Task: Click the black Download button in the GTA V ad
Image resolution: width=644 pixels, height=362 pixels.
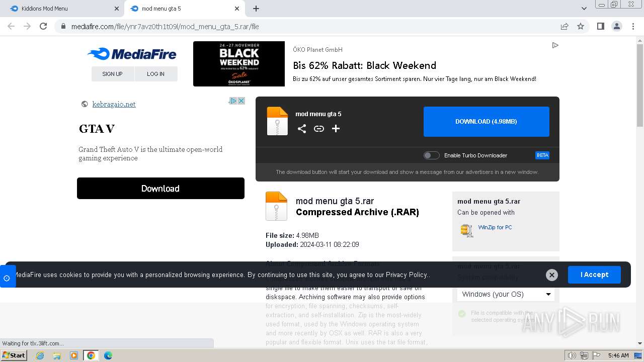Action: (x=160, y=189)
